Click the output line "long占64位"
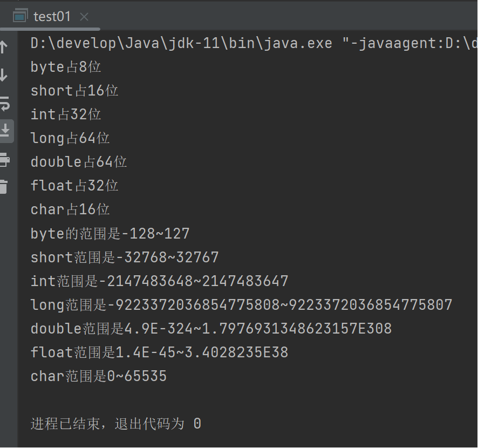Screen dimensions: 478x448 click(70, 138)
